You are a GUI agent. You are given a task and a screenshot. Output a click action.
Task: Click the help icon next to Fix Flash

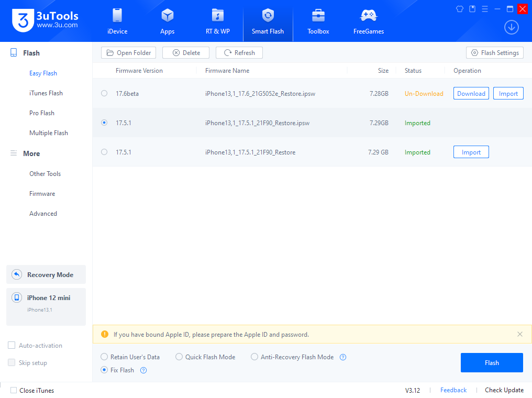point(143,370)
